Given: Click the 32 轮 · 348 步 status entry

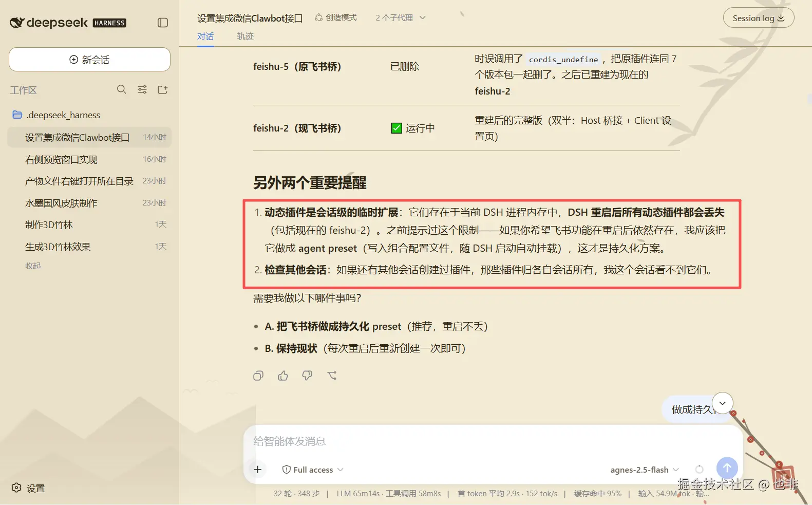Looking at the screenshot, I should point(296,494).
